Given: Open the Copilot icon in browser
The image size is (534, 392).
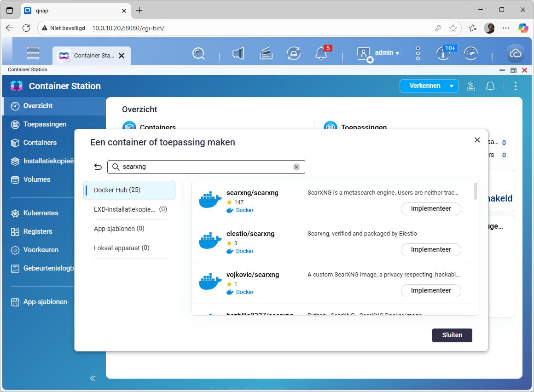Looking at the screenshot, I should pyautogui.click(x=523, y=28).
